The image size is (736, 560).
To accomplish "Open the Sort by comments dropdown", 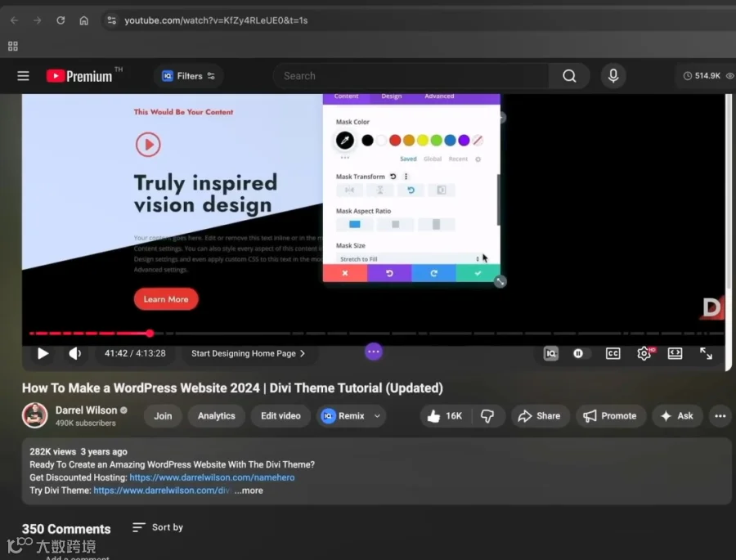I will tap(158, 527).
